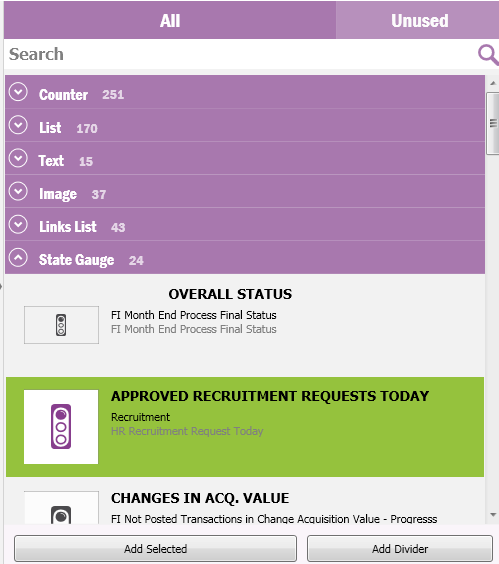The height and width of the screenshot is (564, 499).
Task: Click the Add Selected button
Action: [155, 549]
